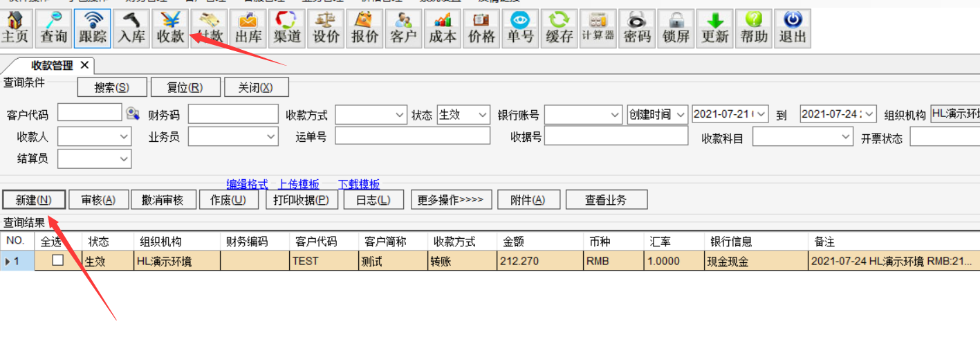Image resolution: width=980 pixels, height=364 pixels.
Task: Click the 锁屏 lock screen icon
Action: (676, 28)
